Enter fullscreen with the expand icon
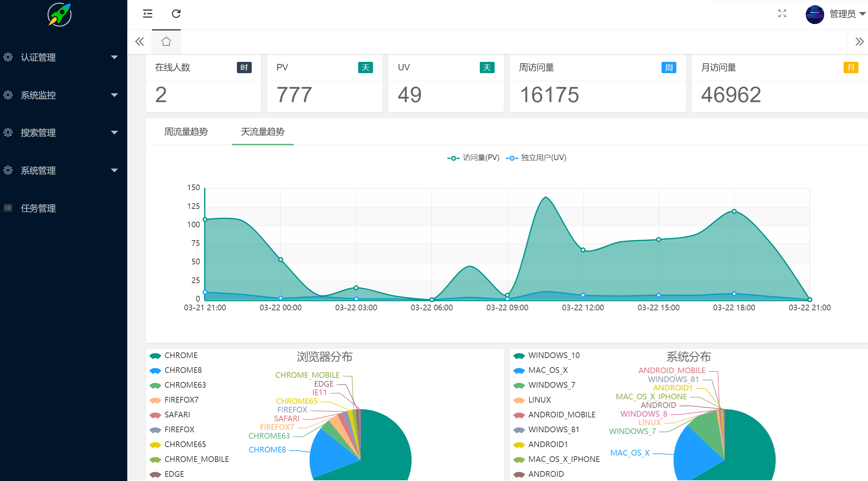 pyautogui.click(x=782, y=14)
